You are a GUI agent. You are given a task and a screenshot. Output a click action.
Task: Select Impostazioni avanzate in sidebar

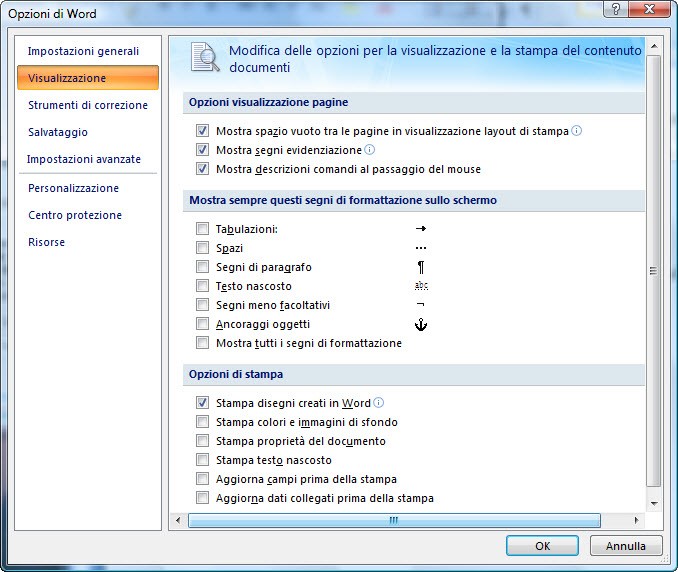84,159
